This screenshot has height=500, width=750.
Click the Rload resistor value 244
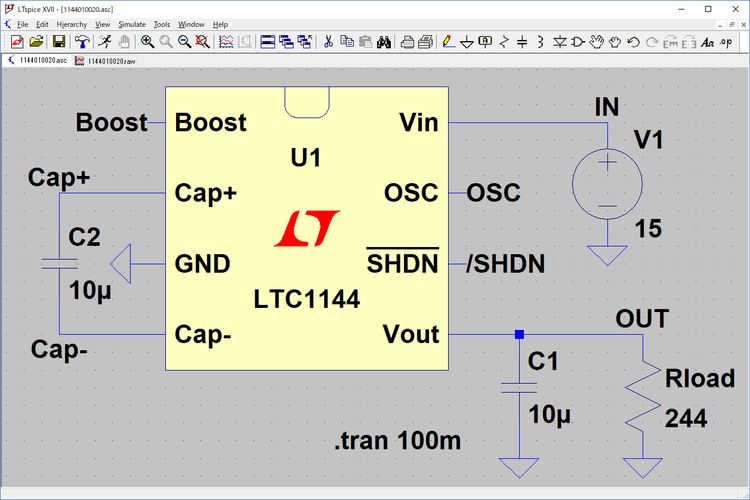[x=686, y=419]
